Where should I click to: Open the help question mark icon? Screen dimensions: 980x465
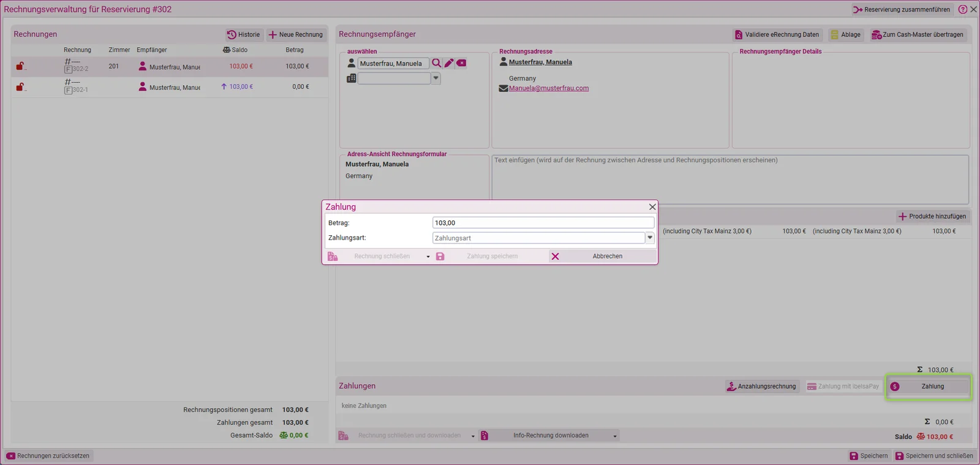[x=963, y=9]
